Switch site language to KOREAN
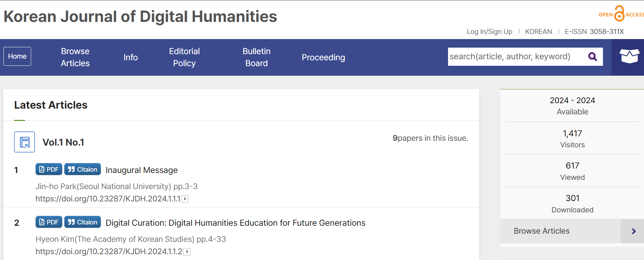The height and width of the screenshot is (260, 644). click(538, 32)
